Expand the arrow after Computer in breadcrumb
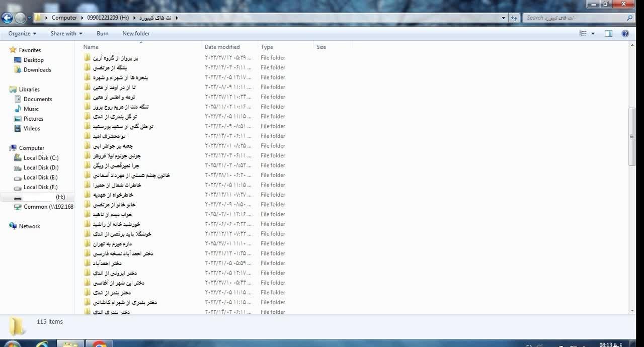This screenshot has height=347, width=644. click(x=82, y=18)
